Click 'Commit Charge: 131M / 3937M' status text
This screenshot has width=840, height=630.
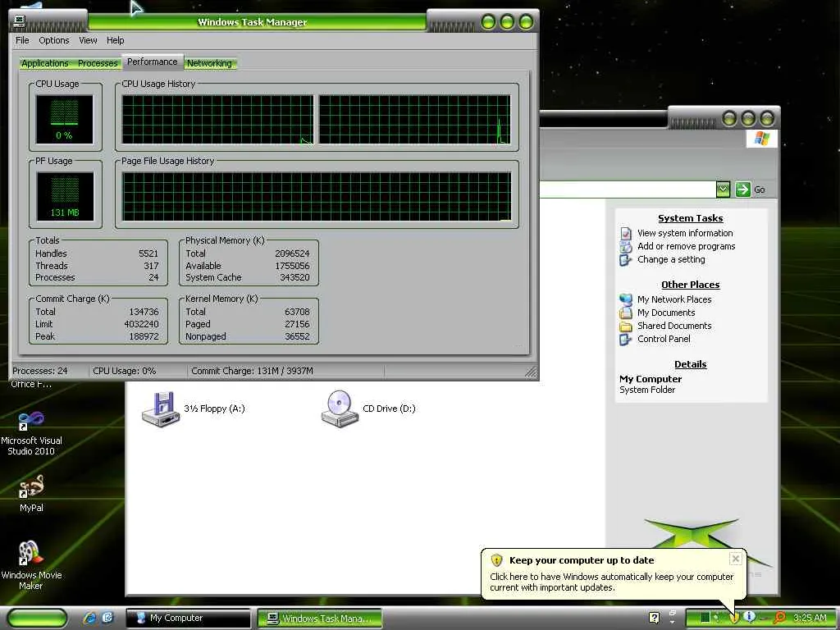point(253,371)
